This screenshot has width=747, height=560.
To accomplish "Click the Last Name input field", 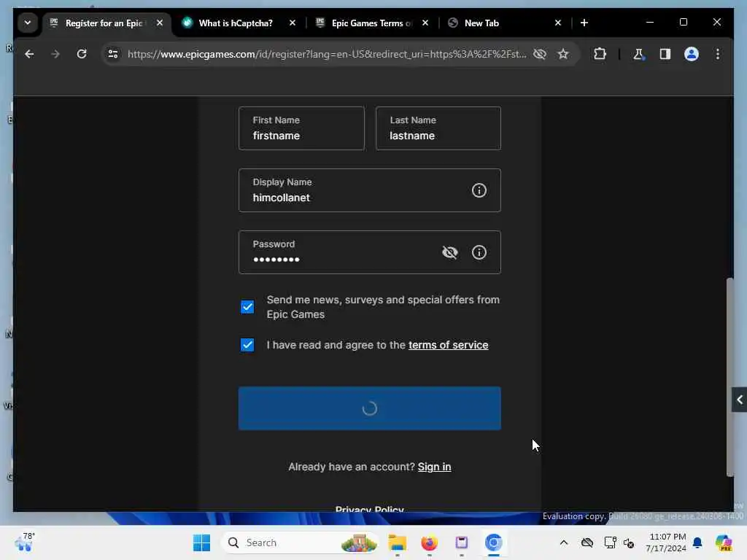I will [x=438, y=128].
